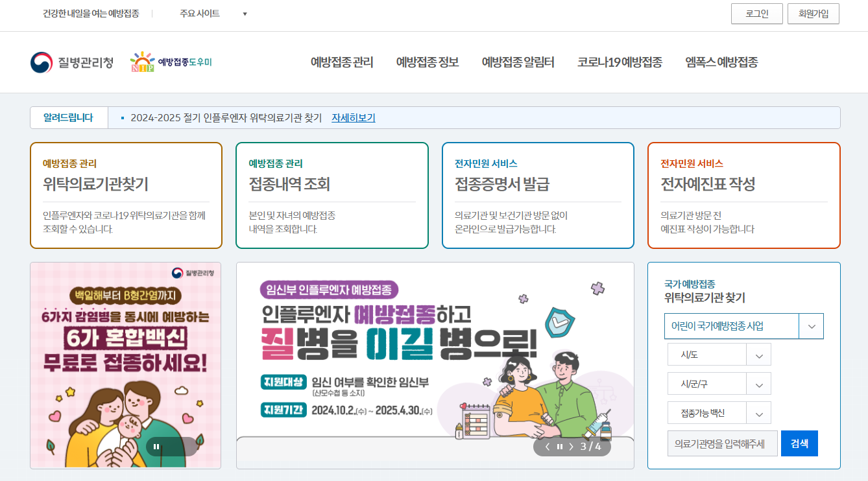The height and width of the screenshot is (481, 868).
Task: Click the 회원가입 button
Action: tap(814, 14)
